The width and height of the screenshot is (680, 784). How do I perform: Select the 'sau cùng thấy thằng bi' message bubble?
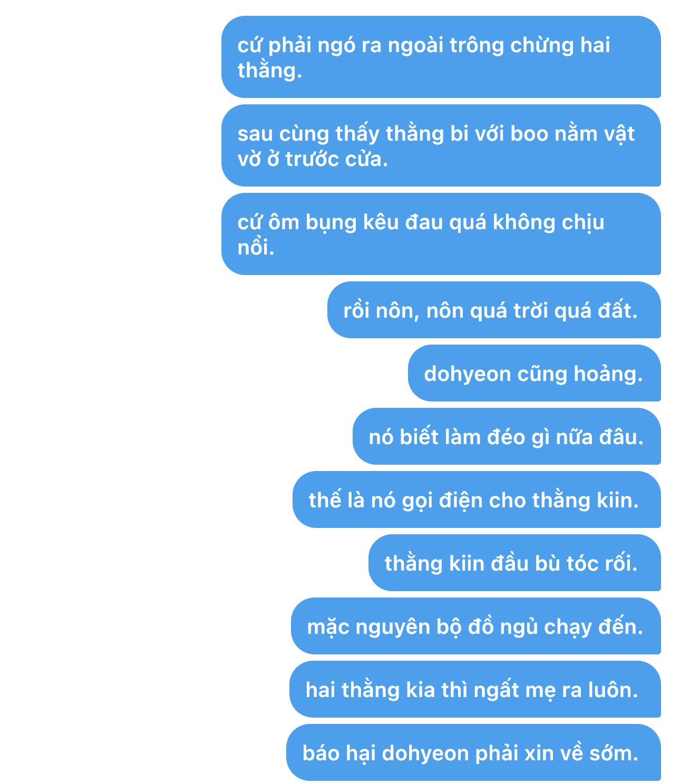coord(441,145)
